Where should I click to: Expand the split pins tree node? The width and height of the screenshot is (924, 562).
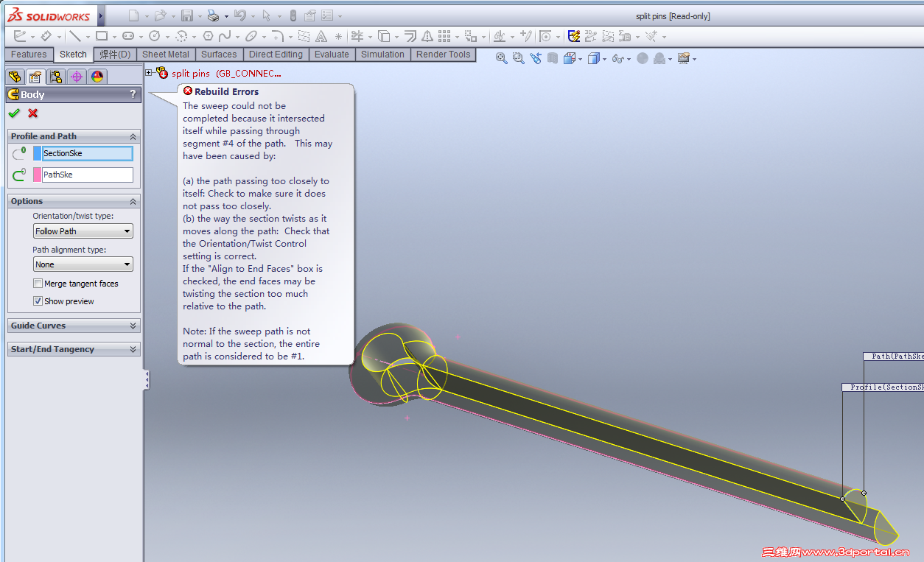[x=149, y=72]
